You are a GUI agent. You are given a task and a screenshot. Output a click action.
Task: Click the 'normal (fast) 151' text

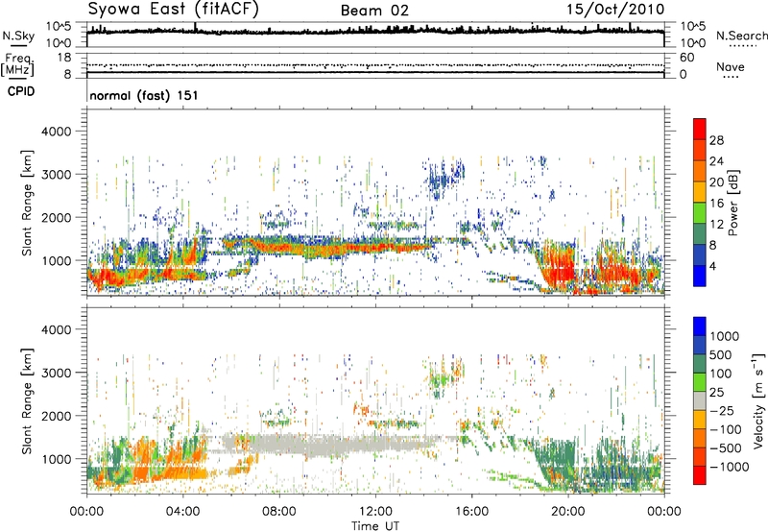pos(144,95)
